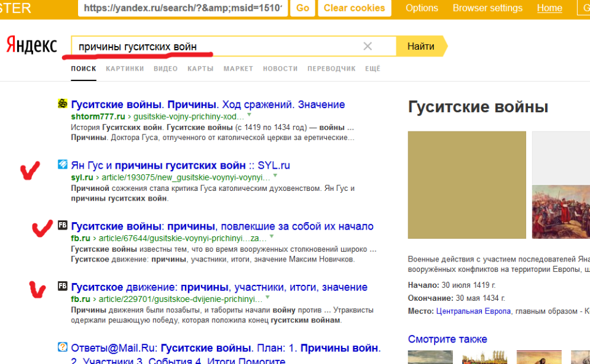Click the shtorm777.ru green domain link
The image size is (590, 364).
98,117
